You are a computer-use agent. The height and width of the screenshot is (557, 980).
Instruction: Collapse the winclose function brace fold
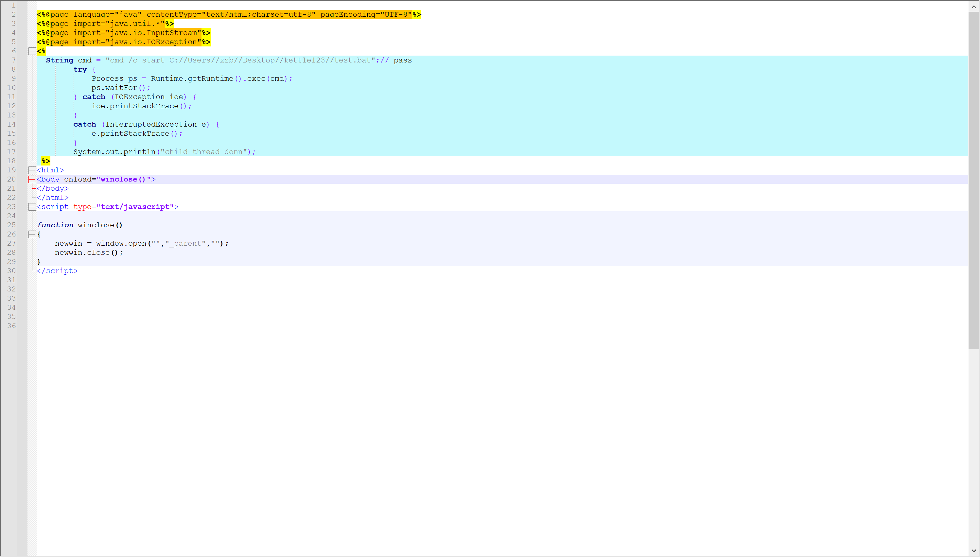click(32, 235)
